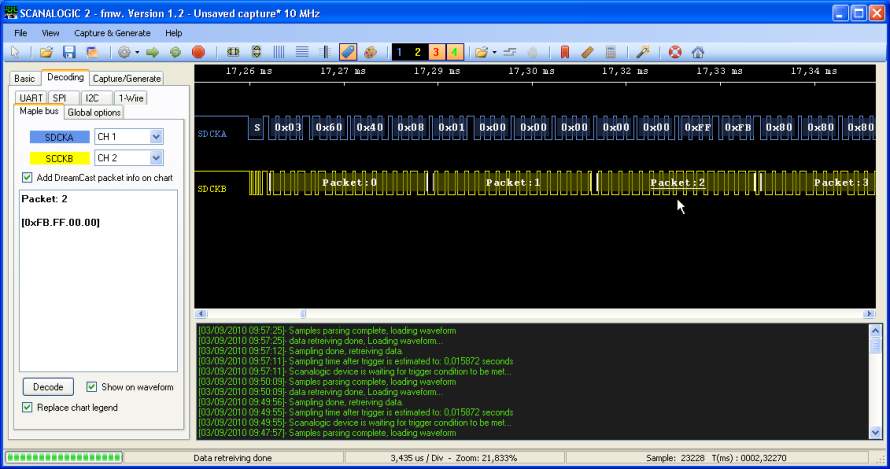Open the calculator icon

611,52
